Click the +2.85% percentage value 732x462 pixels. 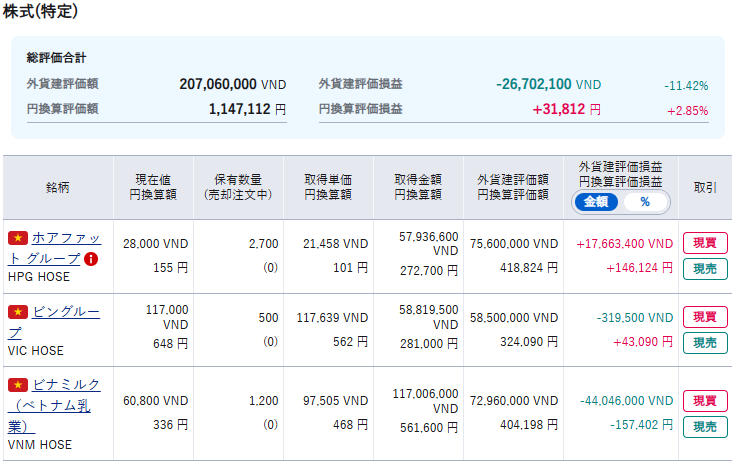(688, 111)
